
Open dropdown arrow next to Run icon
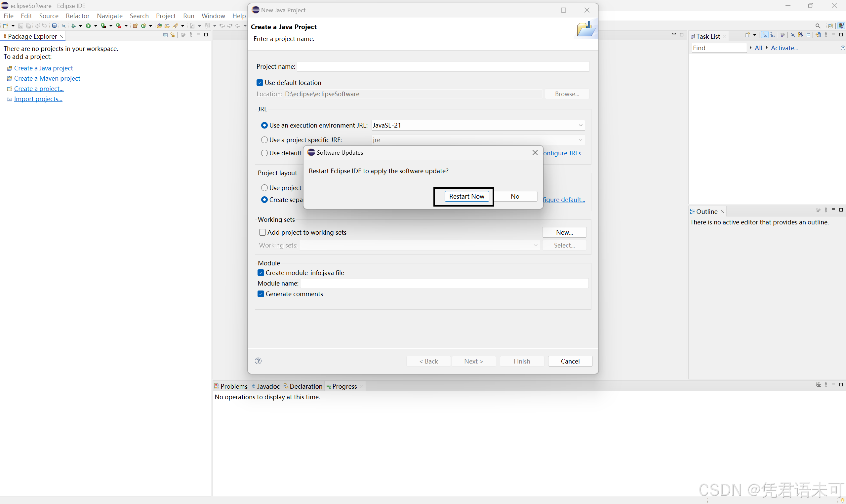tap(96, 26)
